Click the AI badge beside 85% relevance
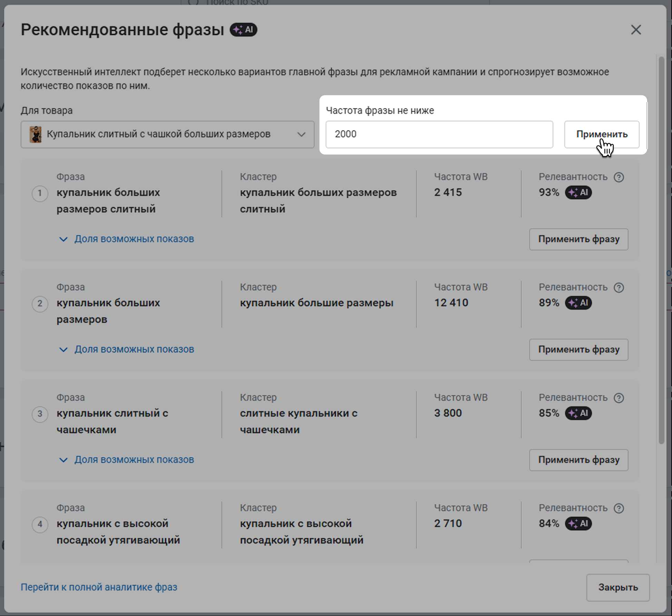 pyautogui.click(x=578, y=413)
